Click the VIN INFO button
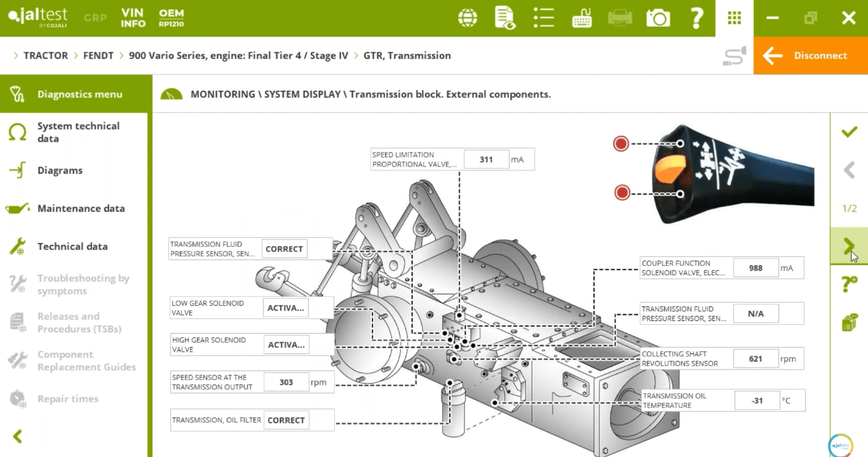This screenshot has width=868, height=457. pyautogui.click(x=133, y=18)
